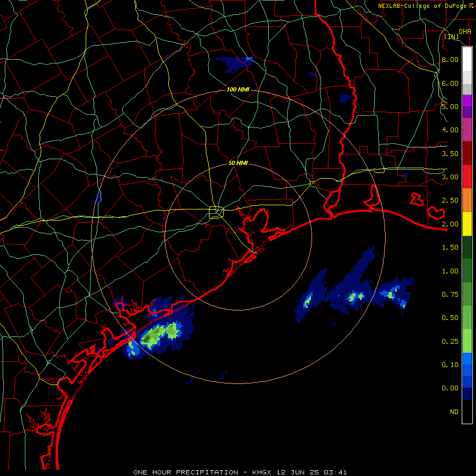This screenshot has height=476, width=476.
Task: Click the '0.50' legend value
Action: click(450, 317)
